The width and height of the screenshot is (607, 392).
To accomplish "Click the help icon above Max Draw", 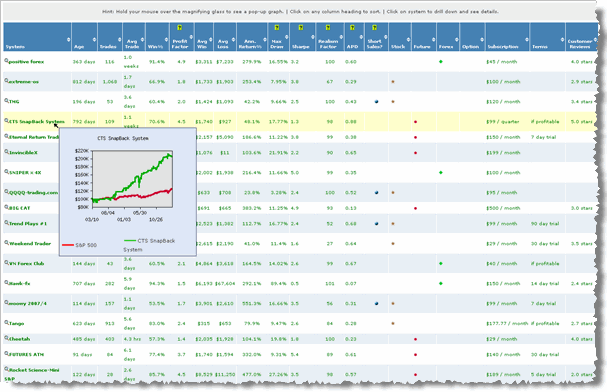I will [x=276, y=27].
